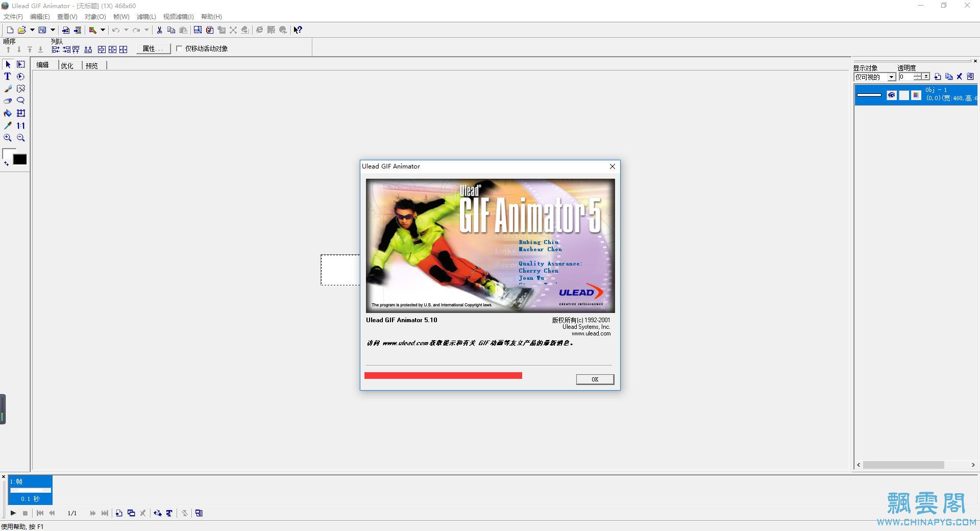Click the new blank object icon in object panel
Screen dimensions: 980x531
coord(938,77)
